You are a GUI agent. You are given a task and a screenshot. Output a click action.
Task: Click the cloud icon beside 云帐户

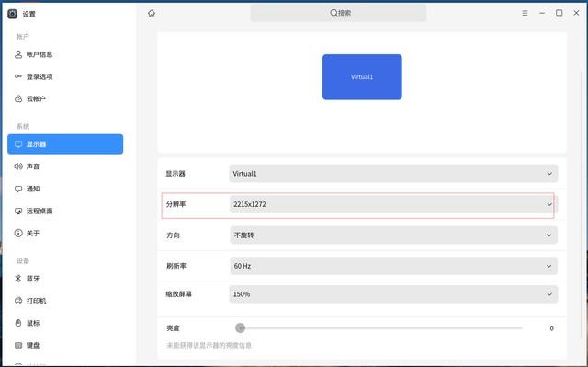pyautogui.click(x=18, y=98)
